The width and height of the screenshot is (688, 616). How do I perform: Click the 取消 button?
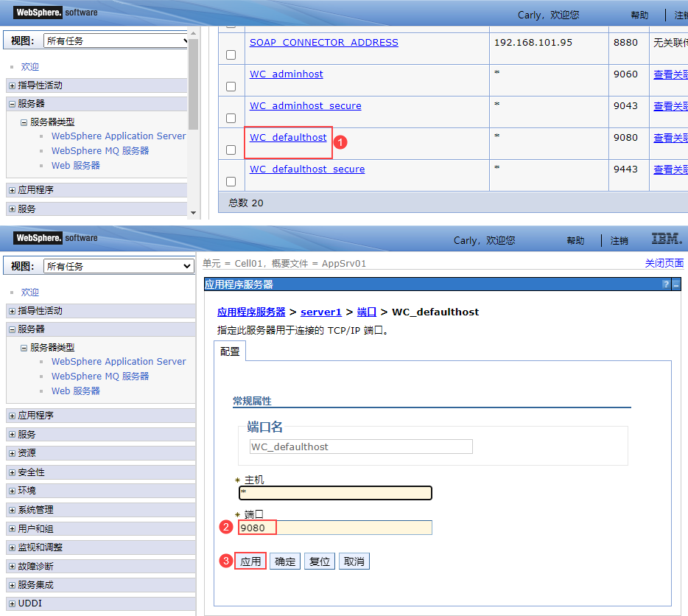pyautogui.click(x=354, y=561)
